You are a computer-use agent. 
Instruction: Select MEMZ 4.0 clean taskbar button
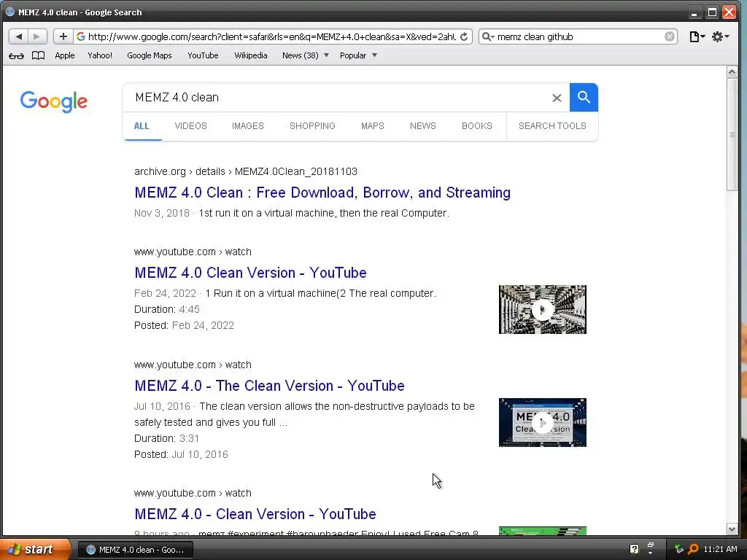(x=136, y=550)
